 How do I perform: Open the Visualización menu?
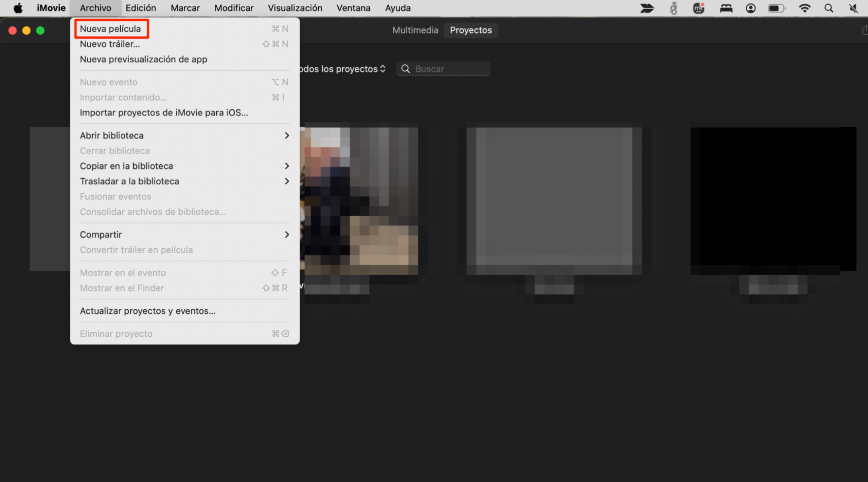pyautogui.click(x=295, y=8)
